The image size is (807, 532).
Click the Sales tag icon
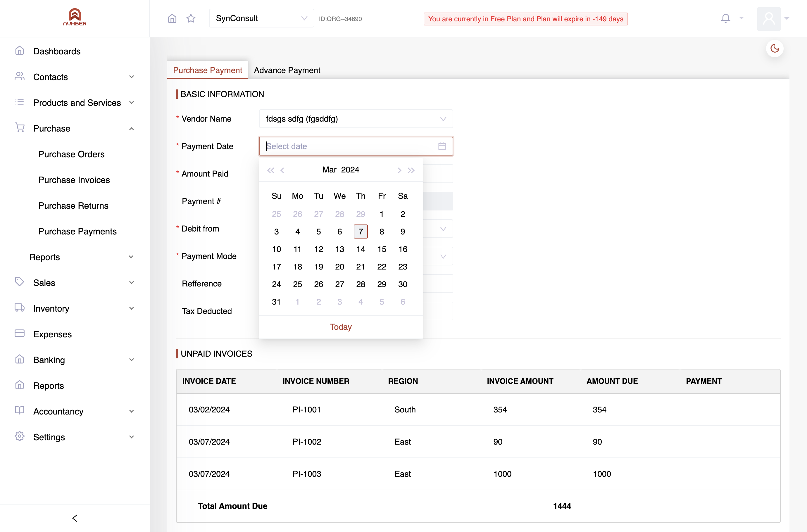click(20, 282)
